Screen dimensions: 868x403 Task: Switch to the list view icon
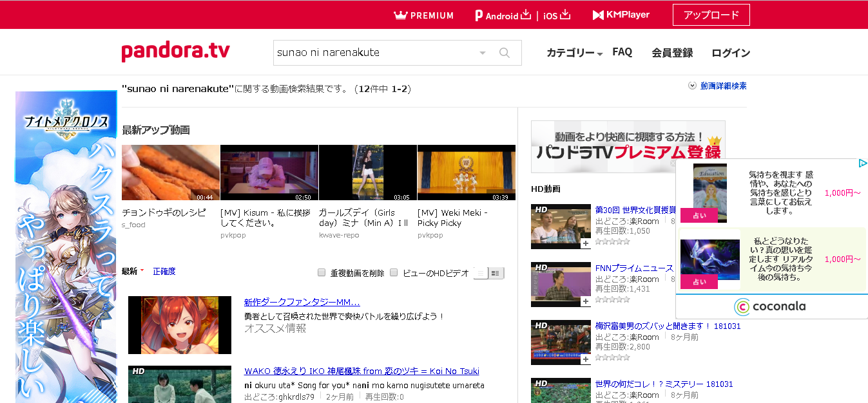coord(481,273)
